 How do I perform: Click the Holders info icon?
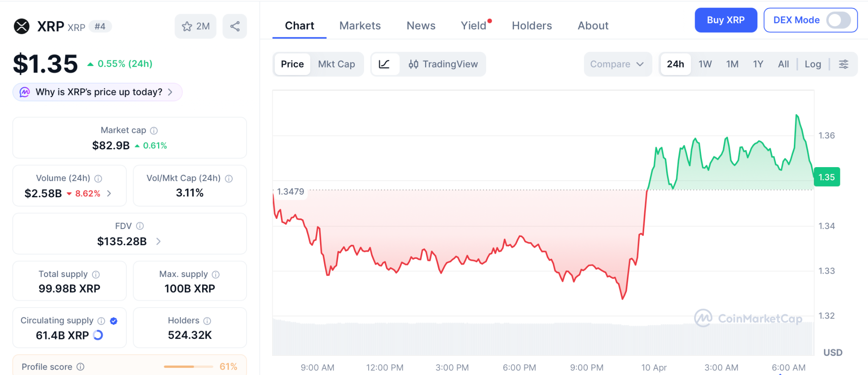207,321
